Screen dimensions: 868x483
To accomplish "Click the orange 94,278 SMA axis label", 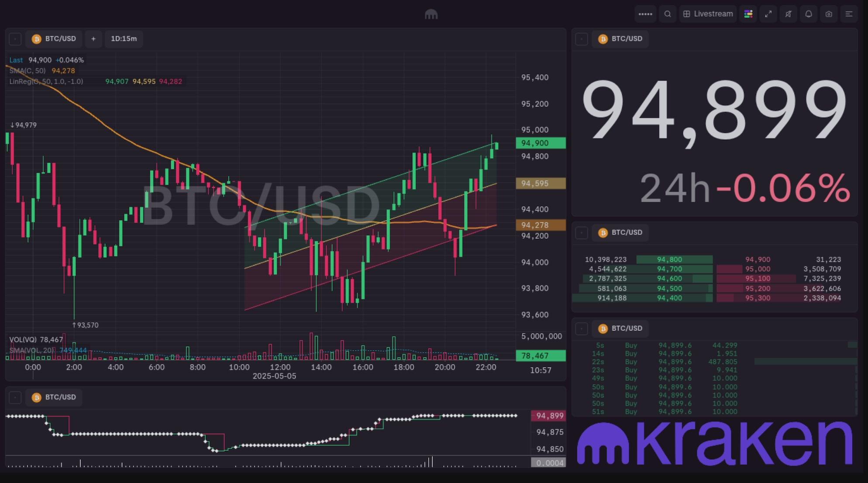I will pos(541,225).
